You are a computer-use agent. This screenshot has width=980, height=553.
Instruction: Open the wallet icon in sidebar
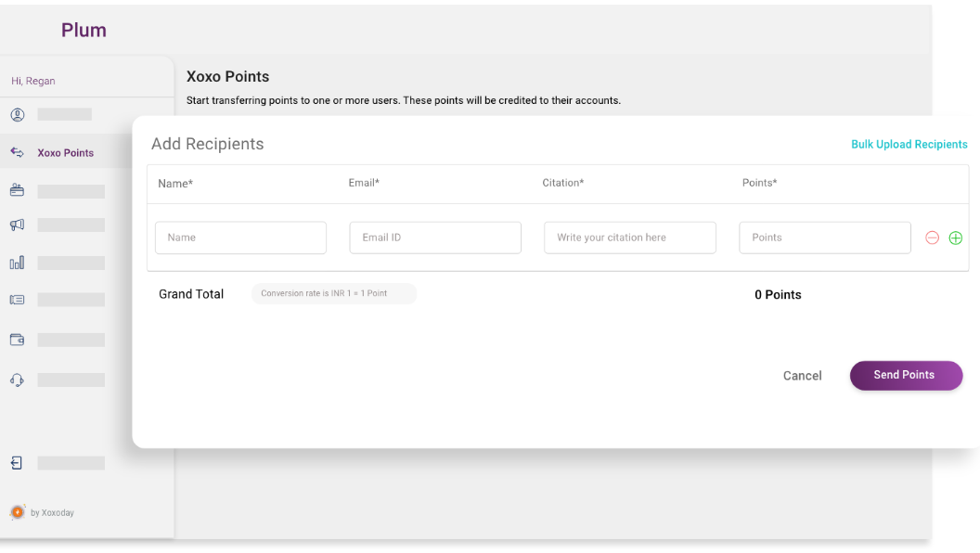pyautogui.click(x=18, y=340)
